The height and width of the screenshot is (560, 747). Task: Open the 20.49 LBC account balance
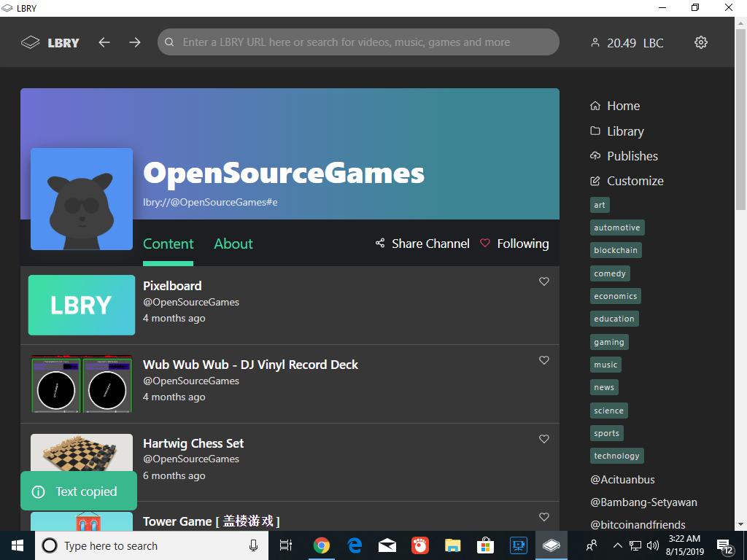click(627, 43)
